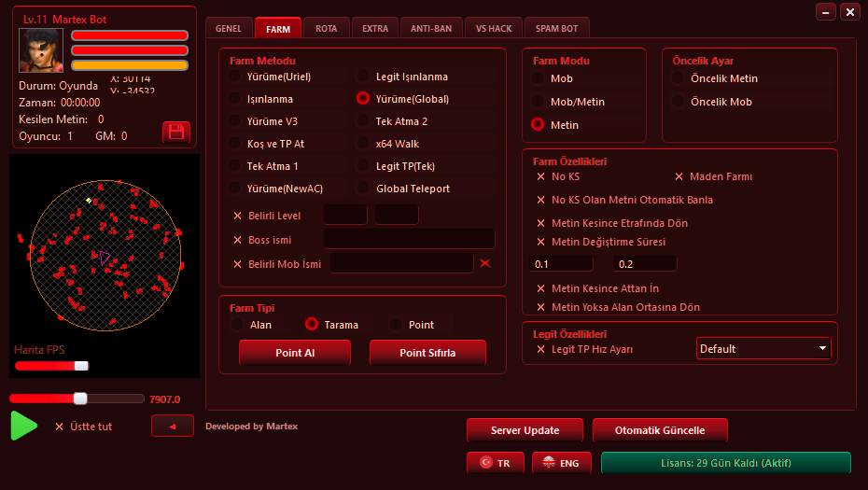868x490 pixels.
Task: Switch language to ENG with the flag button
Action: pos(561,463)
